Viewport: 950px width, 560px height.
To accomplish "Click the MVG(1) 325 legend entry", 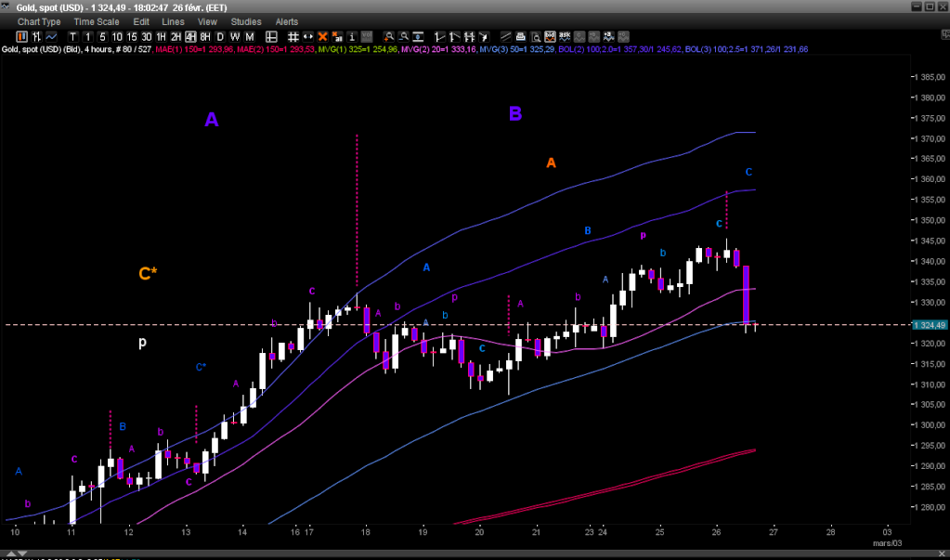I will pyautogui.click(x=357, y=50).
